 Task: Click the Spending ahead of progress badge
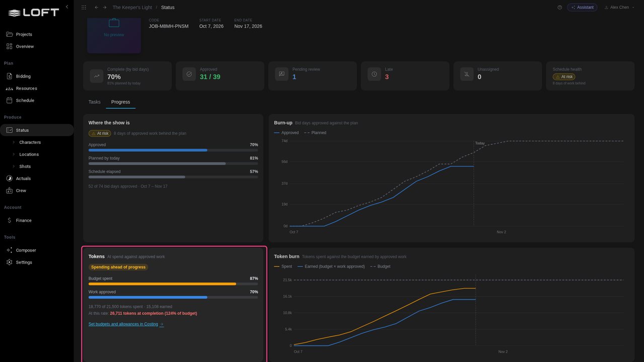pos(118,267)
